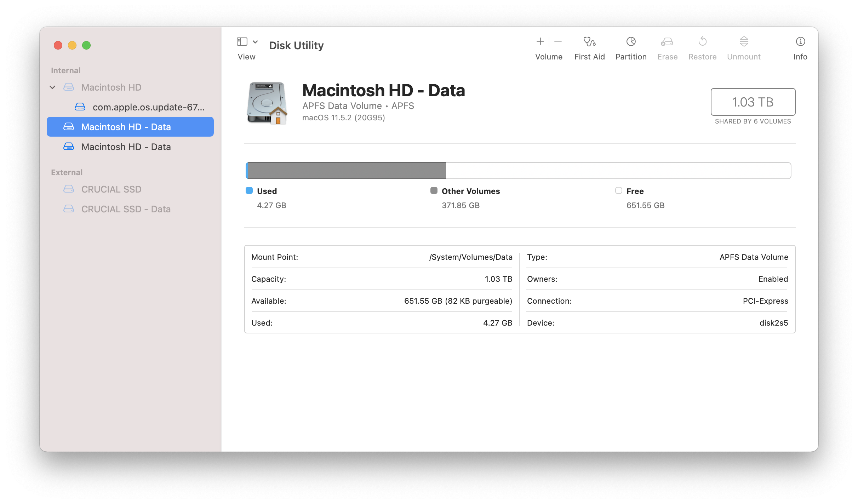
Task: Click the blue Used legend swatch
Action: 249,191
